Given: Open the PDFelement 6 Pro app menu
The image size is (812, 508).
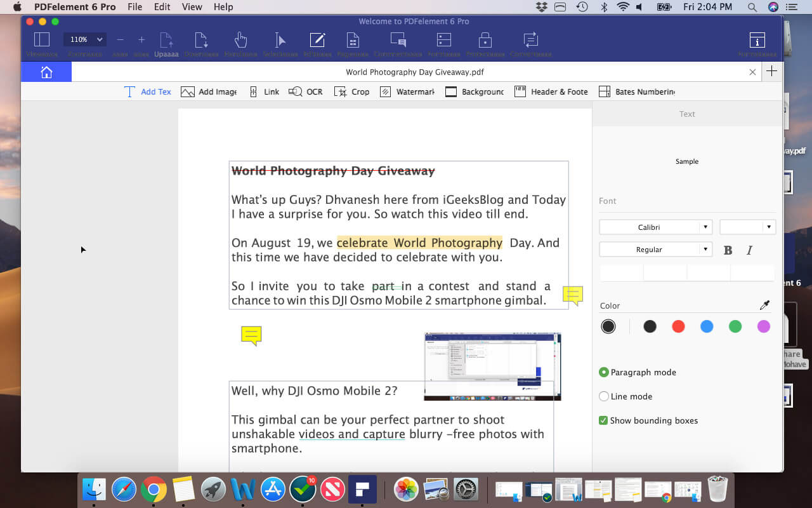Looking at the screenshot, I should (x=75, y=7).
